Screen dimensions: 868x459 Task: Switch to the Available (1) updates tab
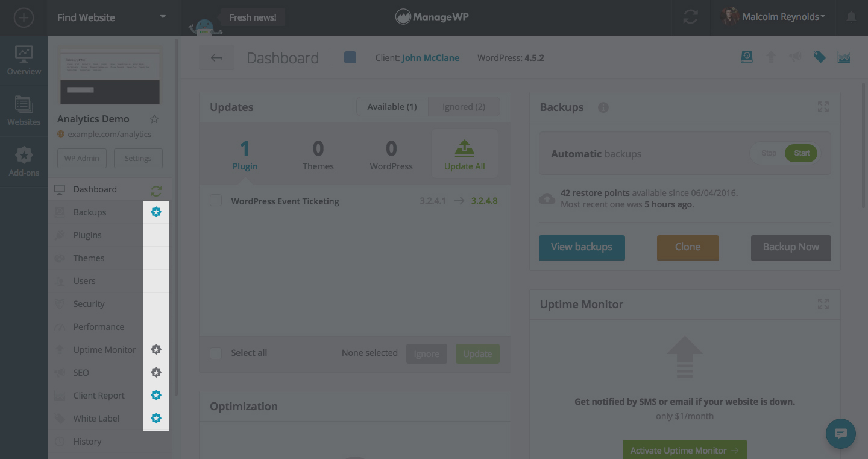click(392, 107)
